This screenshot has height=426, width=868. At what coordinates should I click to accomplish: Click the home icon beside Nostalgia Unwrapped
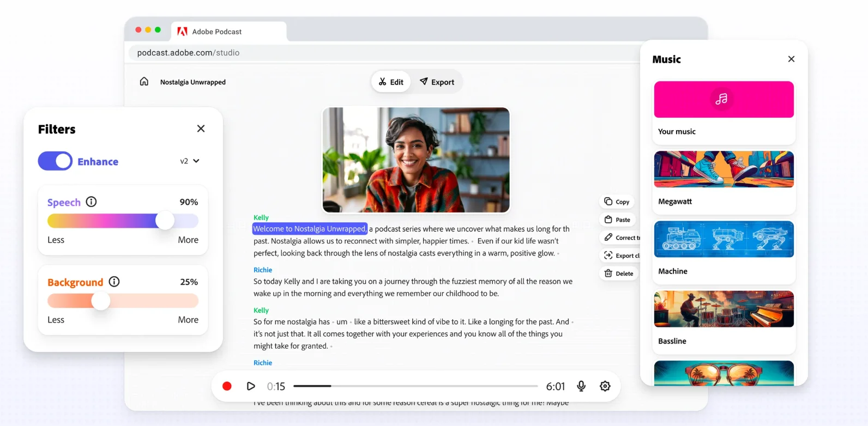coord(144,81)
